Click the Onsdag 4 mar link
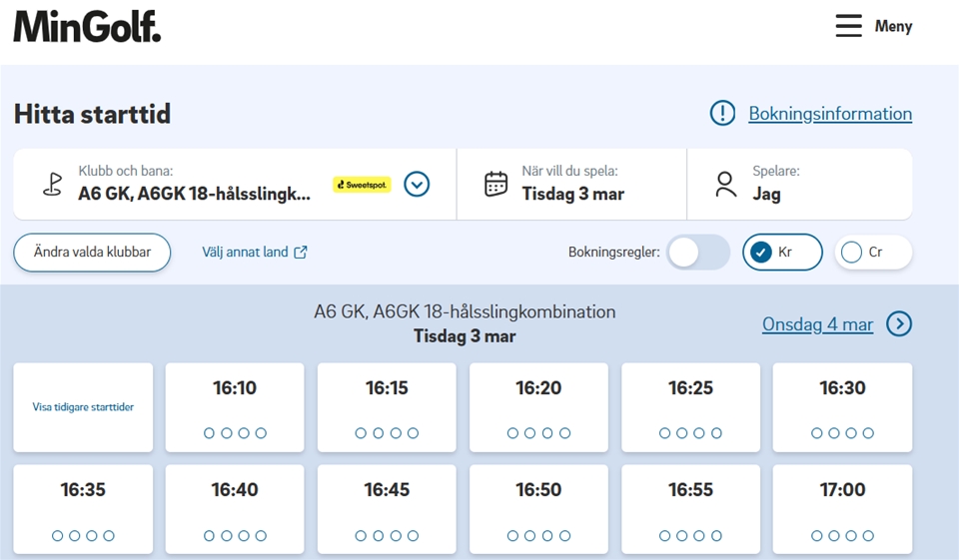The image size is (959, 560). pos(817,324)
